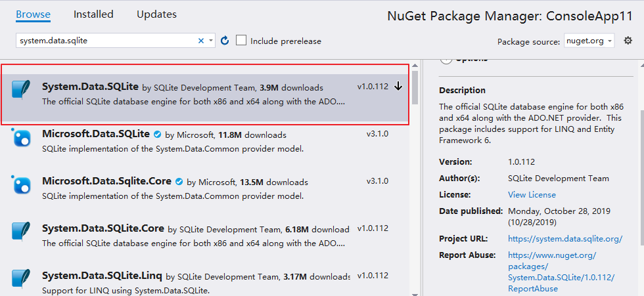Screen dimensions: 644x296
Task: Click v3.1.0 version of Microsoft.Data.SQLite
Action: pyautogui.click(x=377, y=134)
